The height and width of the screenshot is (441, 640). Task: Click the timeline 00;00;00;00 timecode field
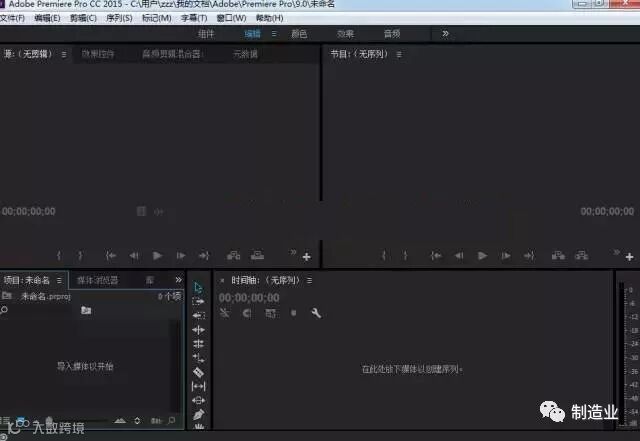249,298
